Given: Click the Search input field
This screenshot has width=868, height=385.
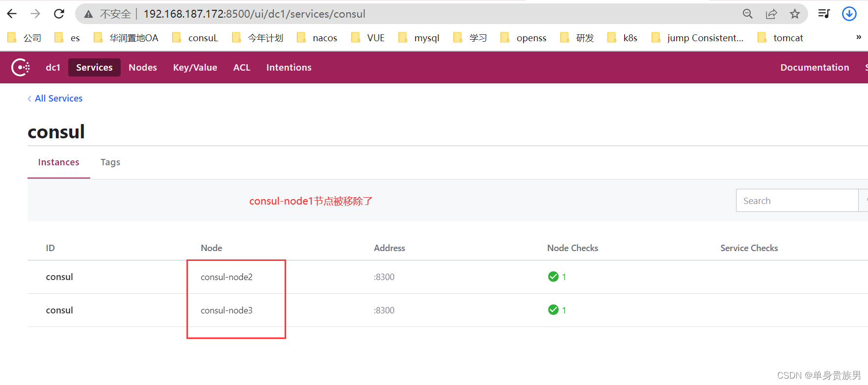Looking at the screenshot, I should coord(797,201).
